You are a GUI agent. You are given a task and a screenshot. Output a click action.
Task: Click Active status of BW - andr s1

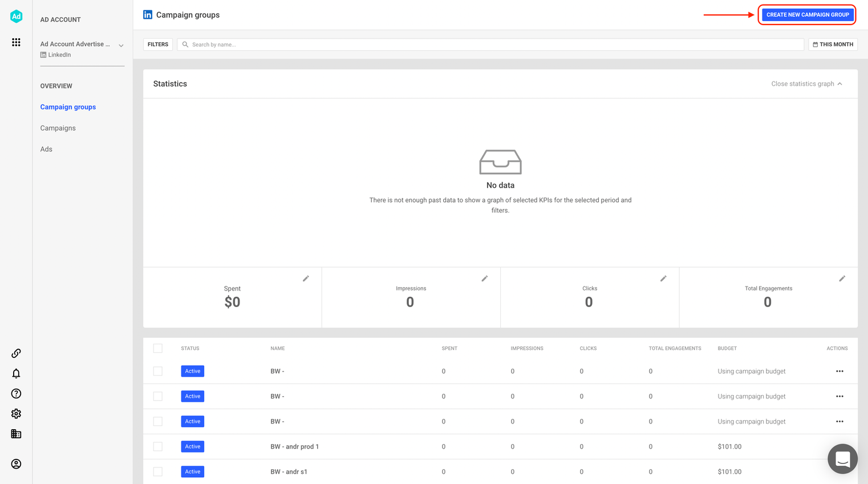pyautogui.click(x=193, y=471)
